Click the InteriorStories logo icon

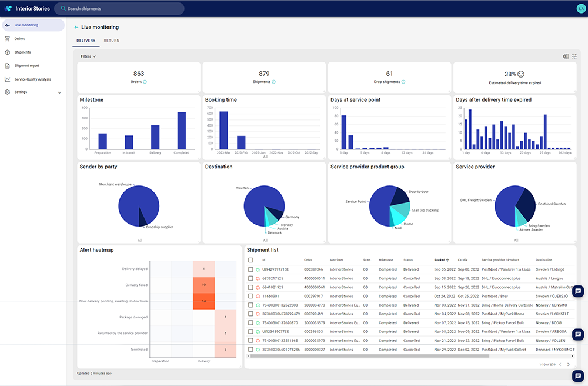[x=8, y=8]
